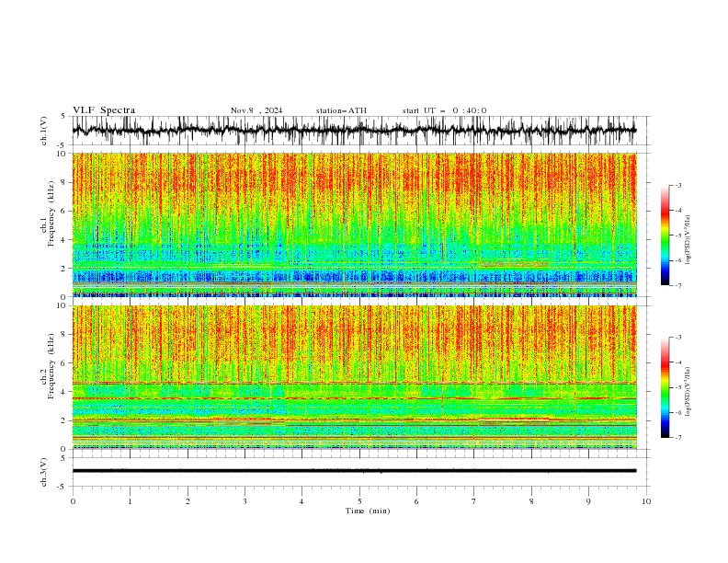Click the "-7" label on ch.1 colorbar

(678, 285)
